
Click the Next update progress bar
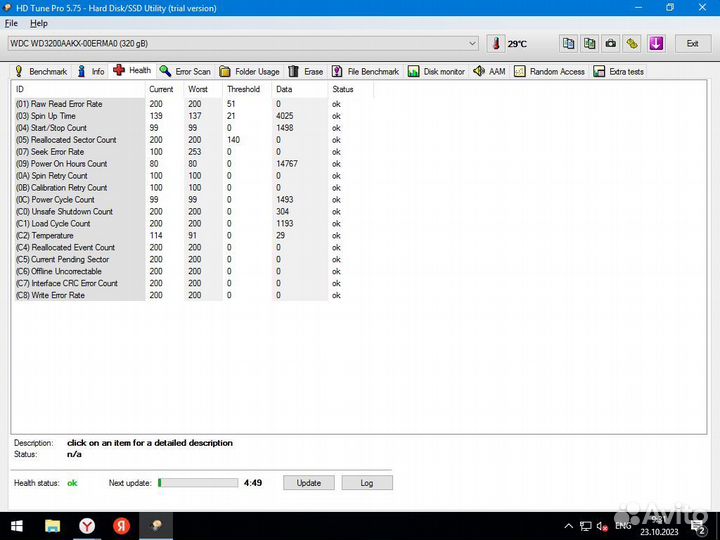198,483
